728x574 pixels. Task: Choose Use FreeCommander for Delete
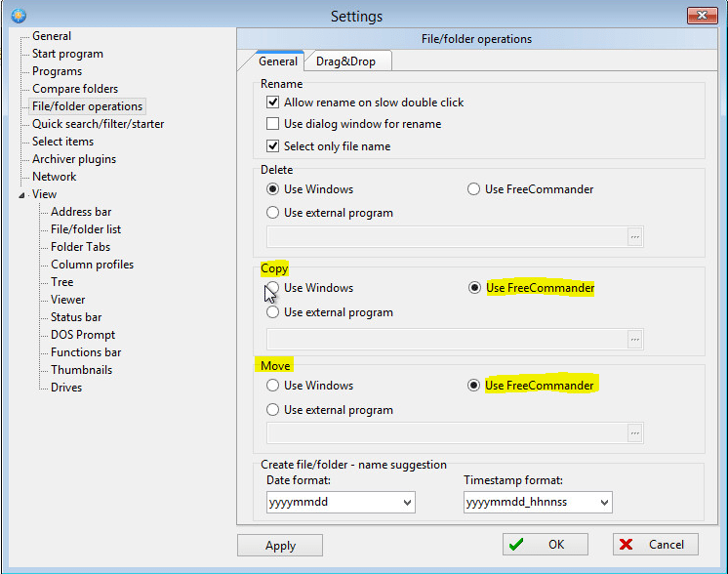(x=474, y=189)
